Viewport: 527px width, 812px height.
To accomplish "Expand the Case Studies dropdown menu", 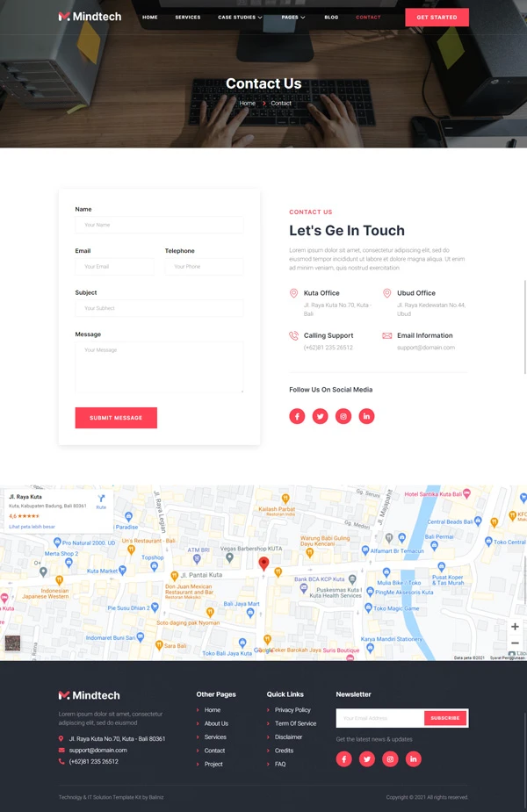I will point(240,17).
